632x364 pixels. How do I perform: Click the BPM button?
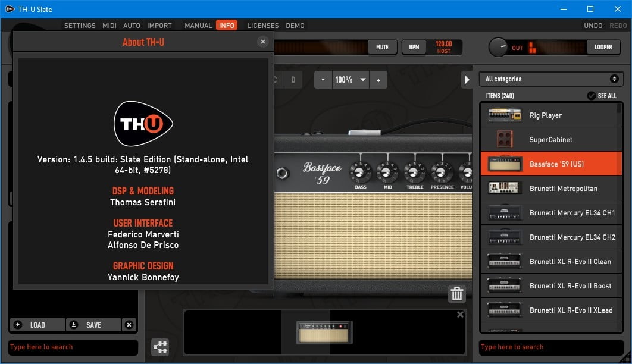coord(414,47)
